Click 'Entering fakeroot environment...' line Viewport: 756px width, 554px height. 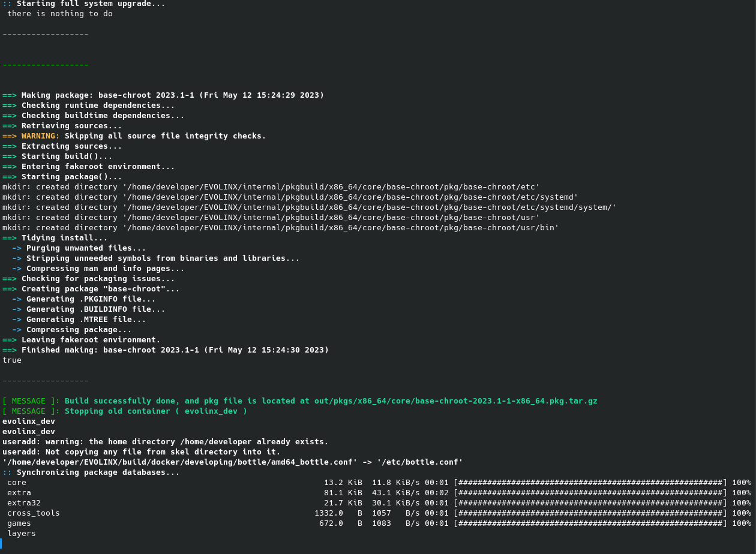(x=89, y=166)
